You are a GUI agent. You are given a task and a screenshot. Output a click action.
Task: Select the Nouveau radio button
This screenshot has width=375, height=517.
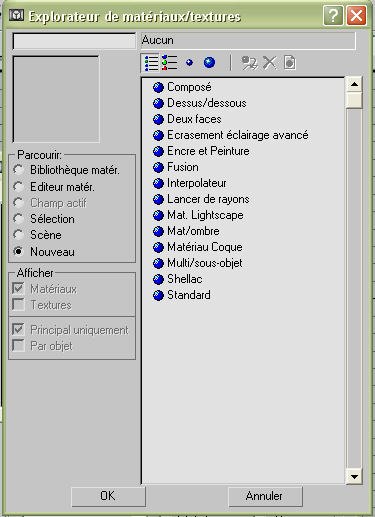[18, 252]
